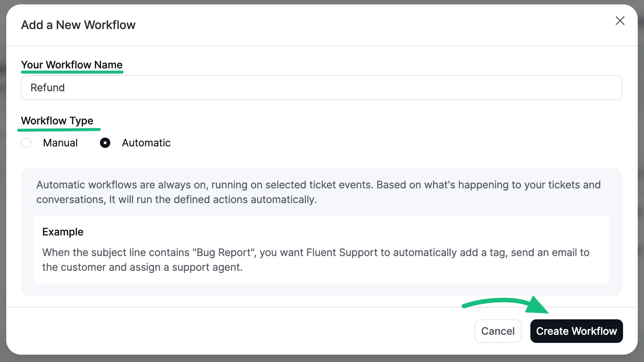
Task: Click the Bug Report example paragraph
Action: (316, 260)
